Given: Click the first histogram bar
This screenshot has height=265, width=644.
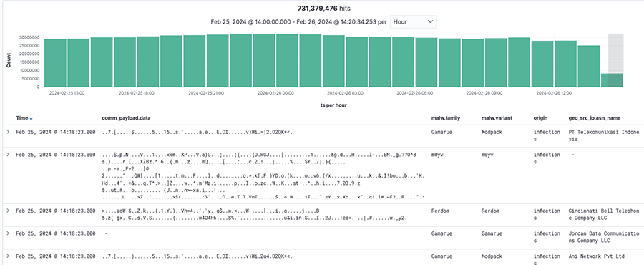Looking at the screenshot, I should point(55,63).
